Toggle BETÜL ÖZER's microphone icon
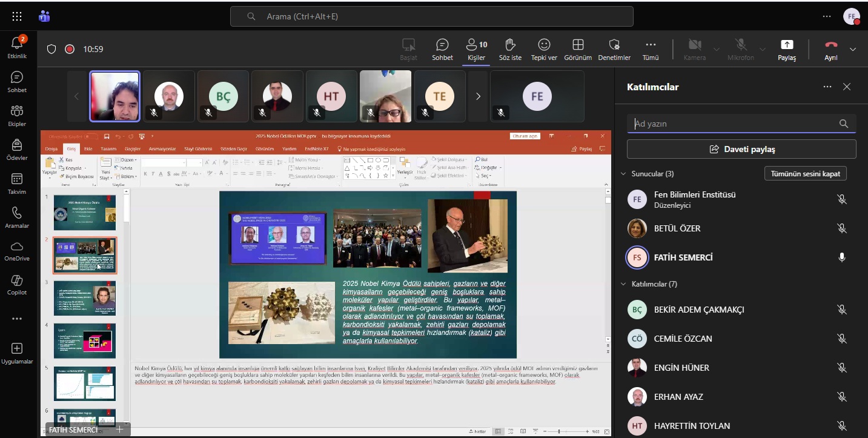The height and width of the screenshot is (438, 868). [841, 228]
